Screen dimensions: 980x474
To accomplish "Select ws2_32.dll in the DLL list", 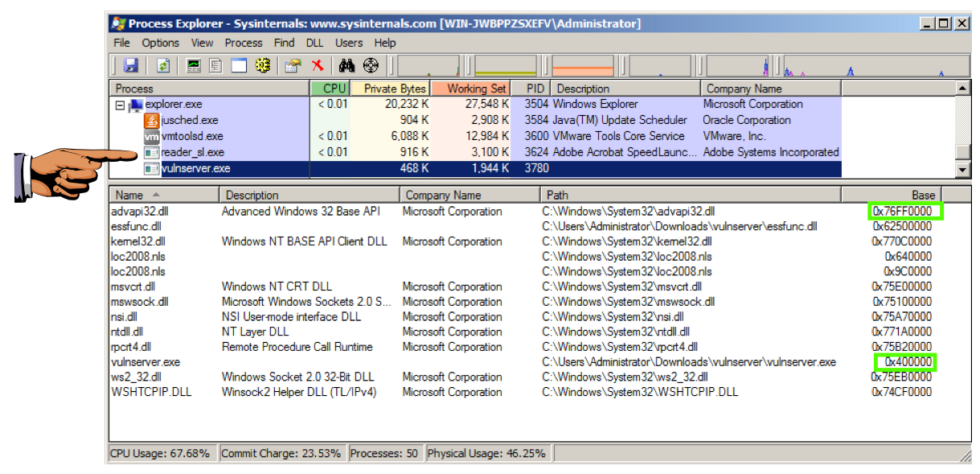I will click(136, 377).
